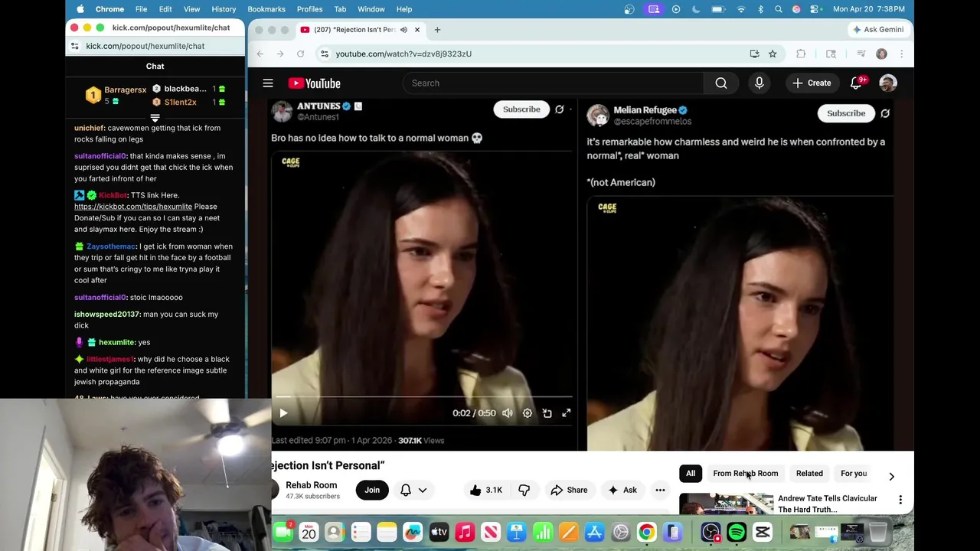Open Chrome media controls icon
This screenshot has height=551, width=980.
(861, 54)
